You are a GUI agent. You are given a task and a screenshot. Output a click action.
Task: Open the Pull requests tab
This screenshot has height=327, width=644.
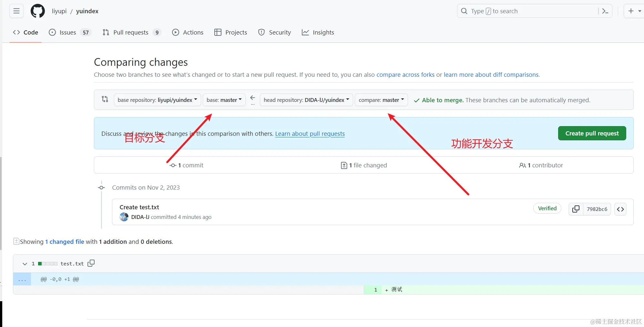(131, 32)
